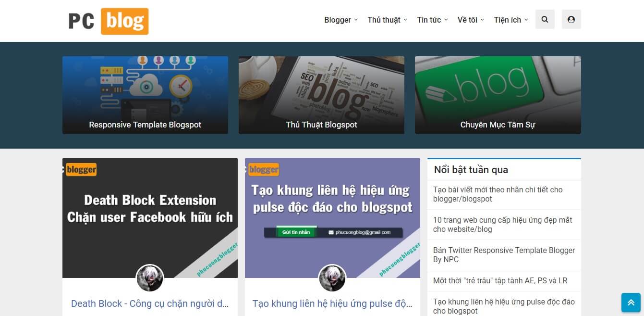Screen dimensions: 644x316
Task: Click the author avatar under pulse contact post
Action: click(332, 278)
